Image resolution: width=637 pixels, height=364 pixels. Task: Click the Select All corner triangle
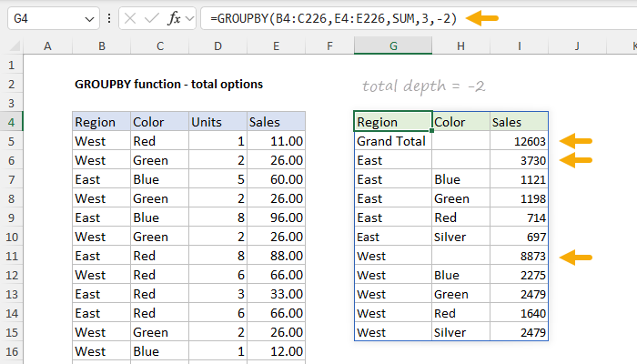pyautogui.click(x=11, y=46)
